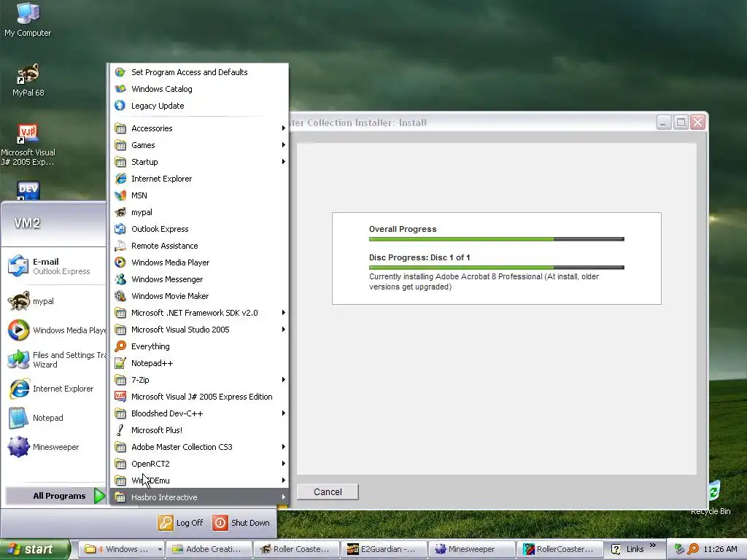
Task: Click All Programs in the Start menu
Action: point(55,496)
